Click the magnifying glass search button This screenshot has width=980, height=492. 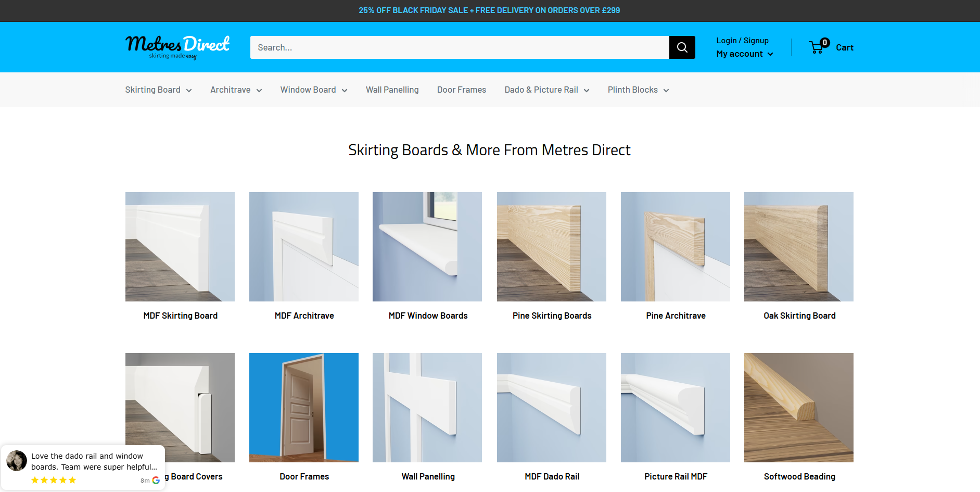pos(682,47)
